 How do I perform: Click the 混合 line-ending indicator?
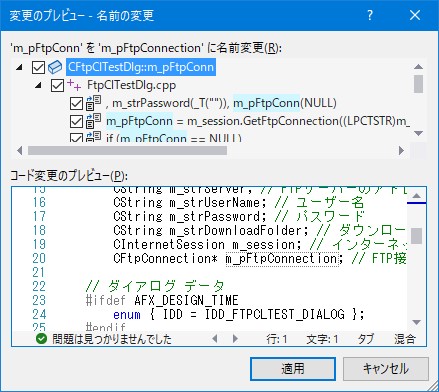405,339
